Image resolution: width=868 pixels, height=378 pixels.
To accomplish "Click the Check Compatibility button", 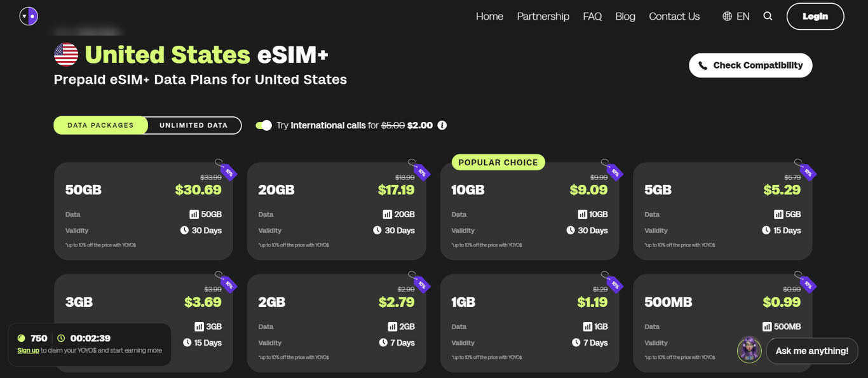I will click(x=750, y=65).
